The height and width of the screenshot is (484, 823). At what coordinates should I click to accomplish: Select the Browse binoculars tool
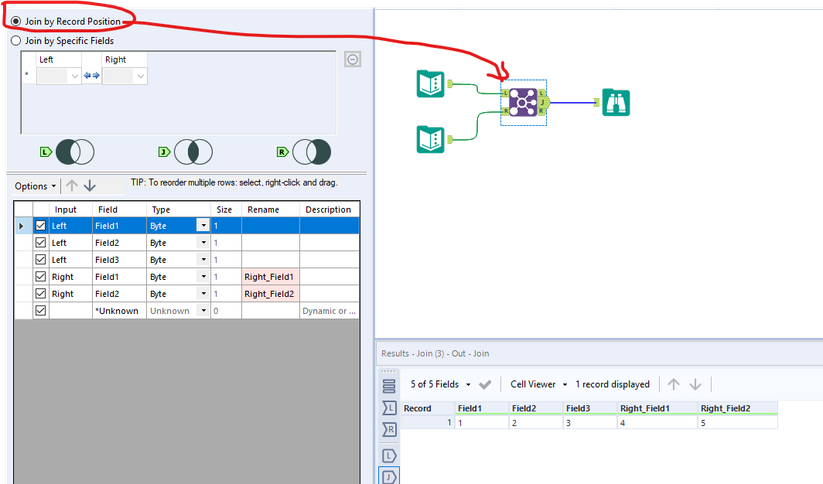616,102
